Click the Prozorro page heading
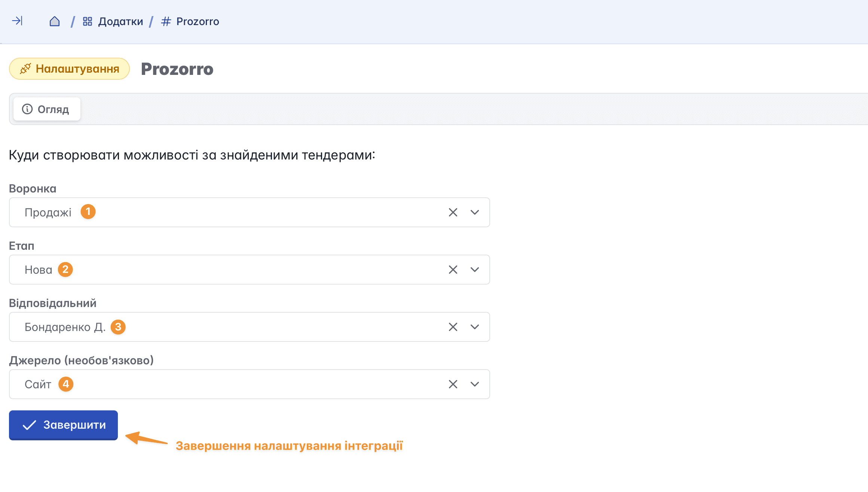 [x=177, y=69]
